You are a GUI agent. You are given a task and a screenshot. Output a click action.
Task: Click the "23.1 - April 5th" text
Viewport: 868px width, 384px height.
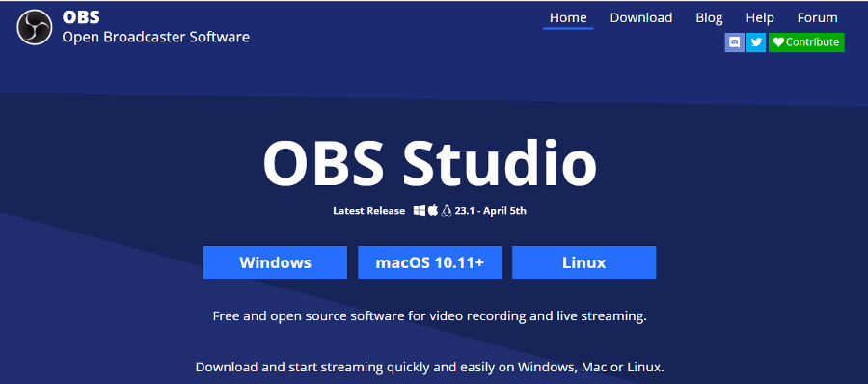(491, 211)
